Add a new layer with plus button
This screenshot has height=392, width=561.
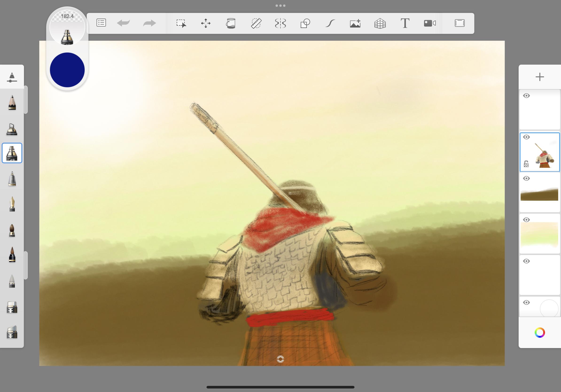pos(539,77)
